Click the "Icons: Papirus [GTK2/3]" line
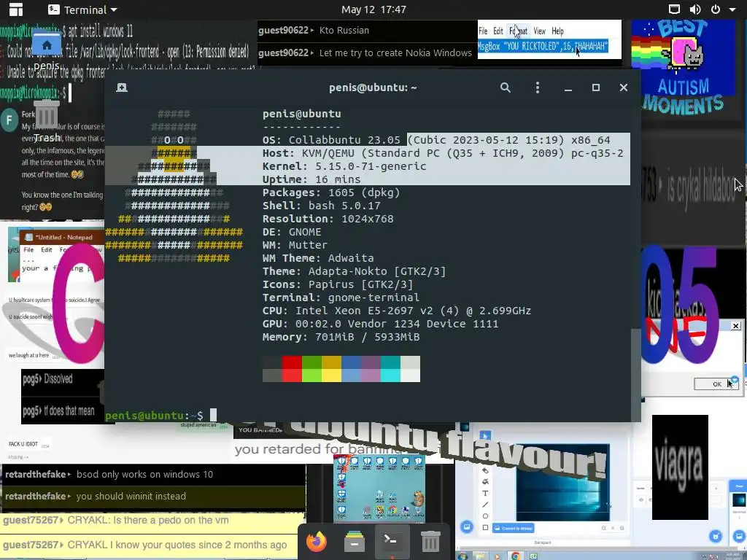This screenshot has width=747, height=560. click(338, 284)
